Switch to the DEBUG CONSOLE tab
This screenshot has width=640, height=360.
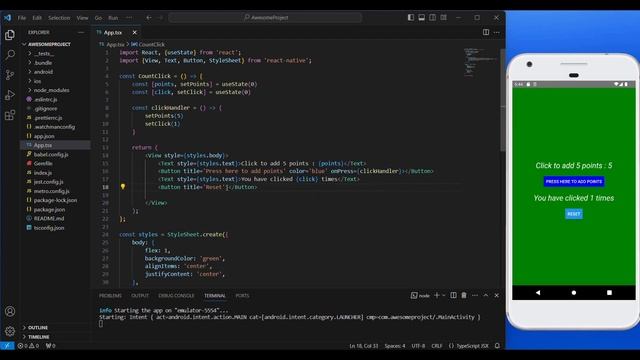[176, 296]
